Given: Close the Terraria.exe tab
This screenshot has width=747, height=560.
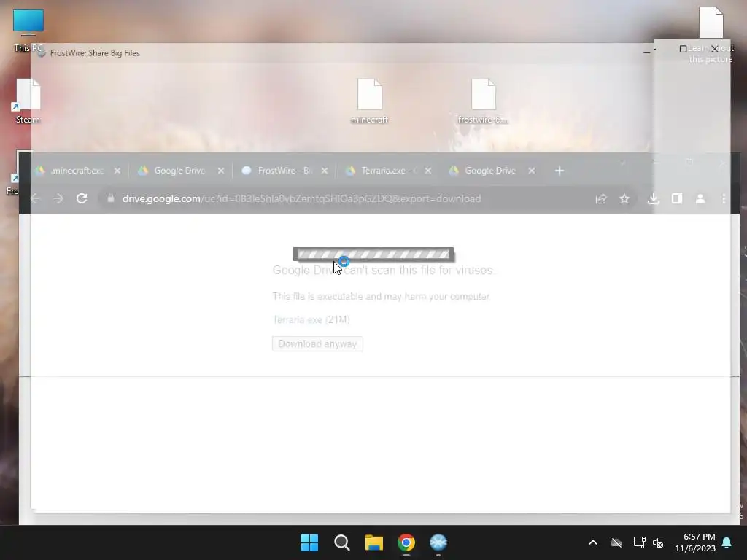Looking at the screenshot, I should pyautogui.click(x=427, y=171).
